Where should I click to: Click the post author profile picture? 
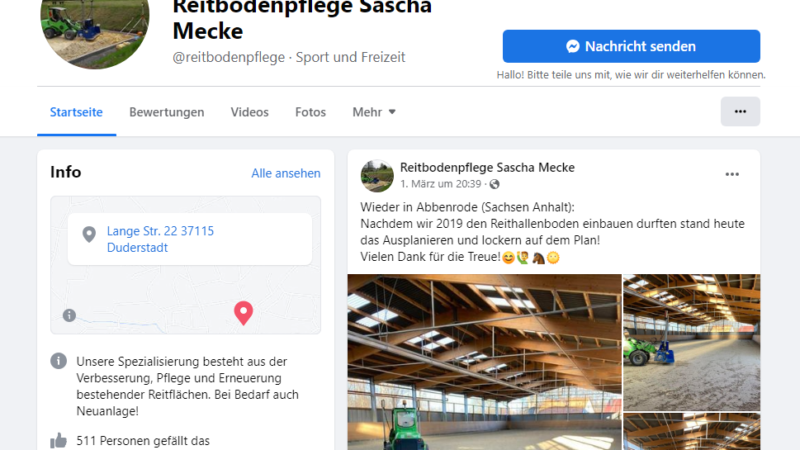377,176
